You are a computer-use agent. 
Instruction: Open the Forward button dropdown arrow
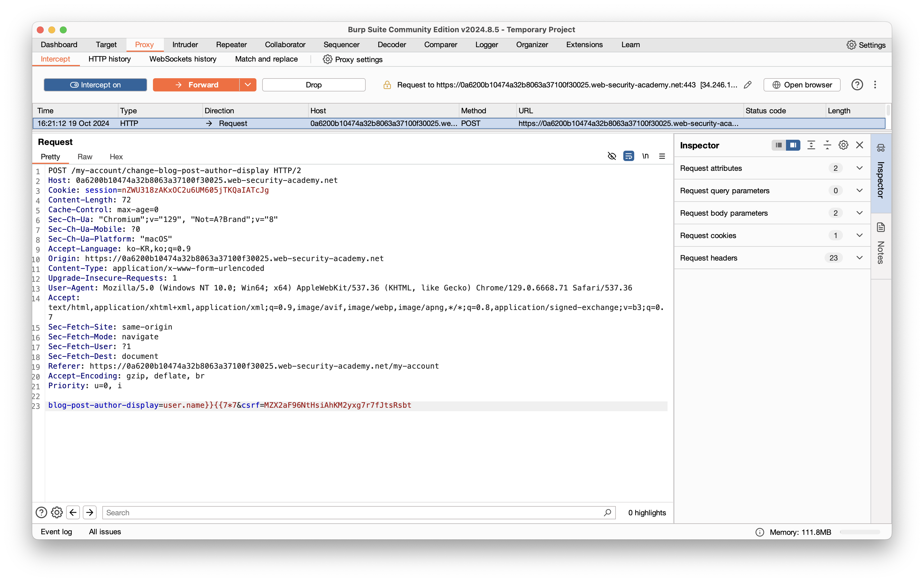[x=248, y=85]
